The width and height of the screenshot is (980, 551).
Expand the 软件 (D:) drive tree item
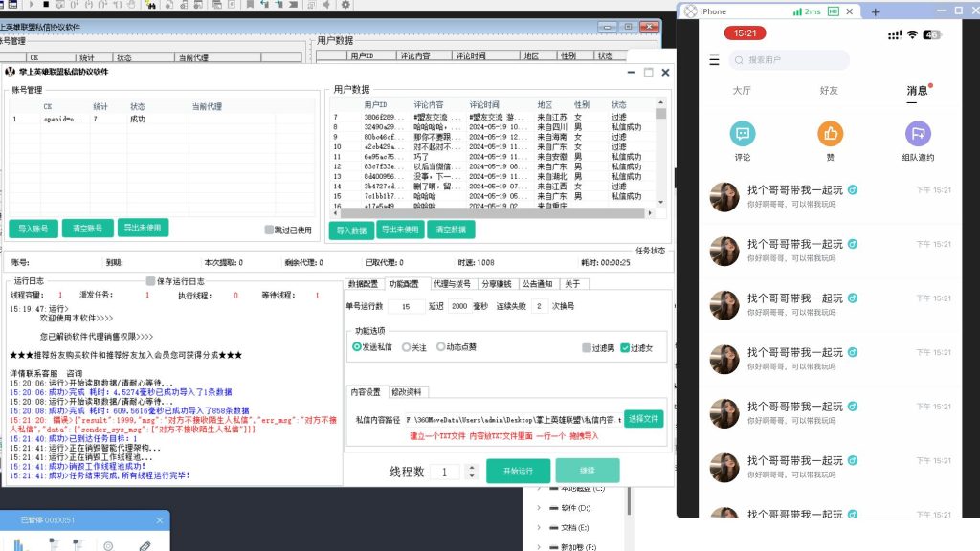pyautogui.click(x=539, y=508)
